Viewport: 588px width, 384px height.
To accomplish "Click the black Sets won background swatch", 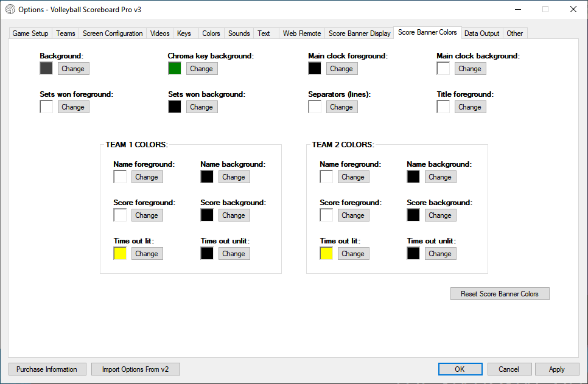I will [175, 107].
